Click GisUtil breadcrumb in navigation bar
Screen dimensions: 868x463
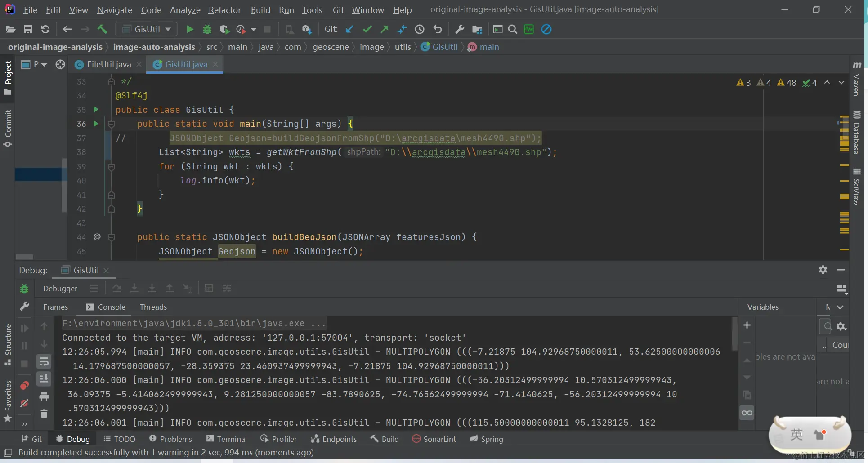439,47
